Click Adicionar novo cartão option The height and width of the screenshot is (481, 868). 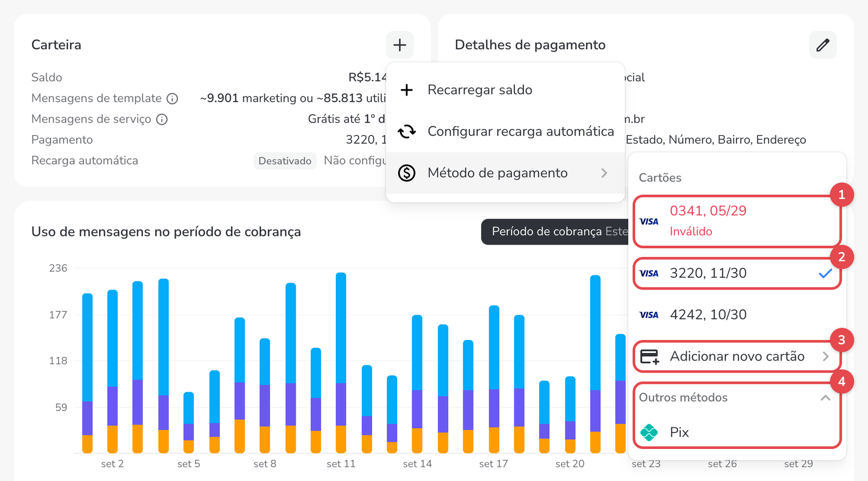pyautogui.click(x=737, y=356)
